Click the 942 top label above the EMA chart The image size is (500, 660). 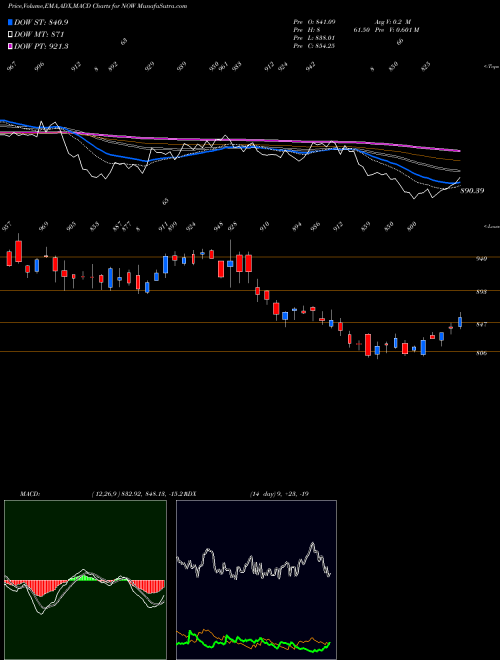tap(311, 67)
